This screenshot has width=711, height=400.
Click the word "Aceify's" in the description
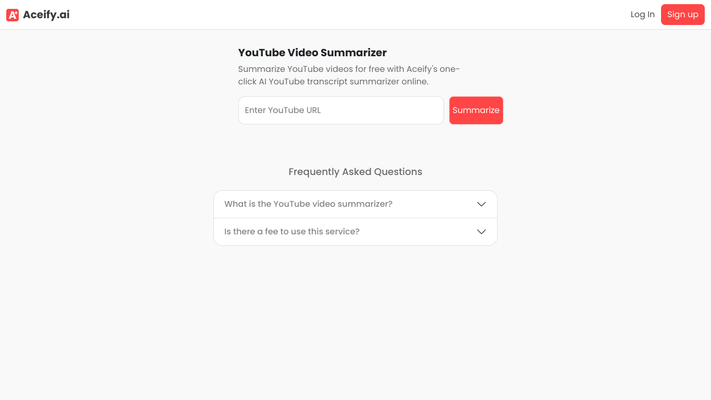[x=421, y=69]
